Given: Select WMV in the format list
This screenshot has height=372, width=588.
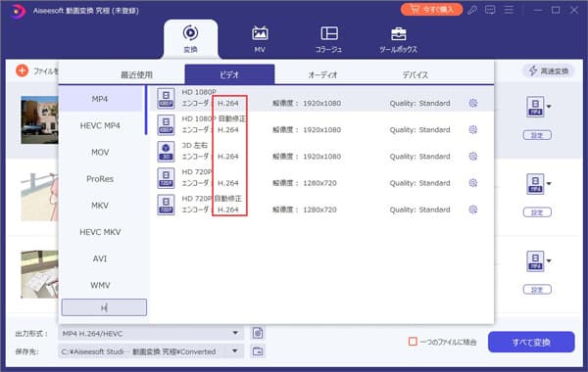Looking at the screenshot, I should tap(100, 286).
